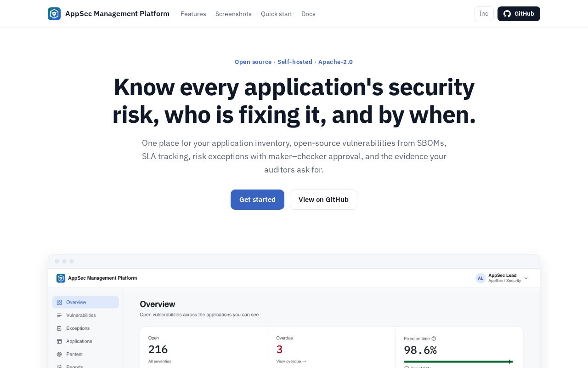Expand the AppSec Lead user menu chevron
The width and height of the screenshot is (588, 368).
[526, 278]
